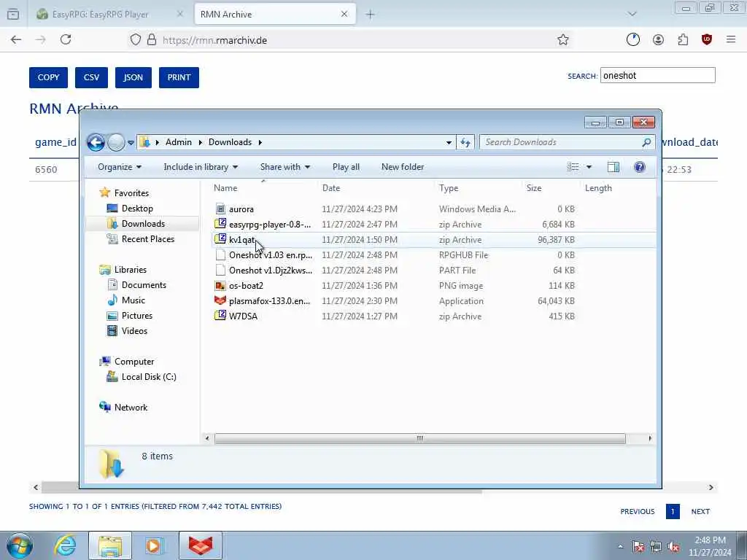Click the browser reload button
747x560 pixels.
(66, 40)
